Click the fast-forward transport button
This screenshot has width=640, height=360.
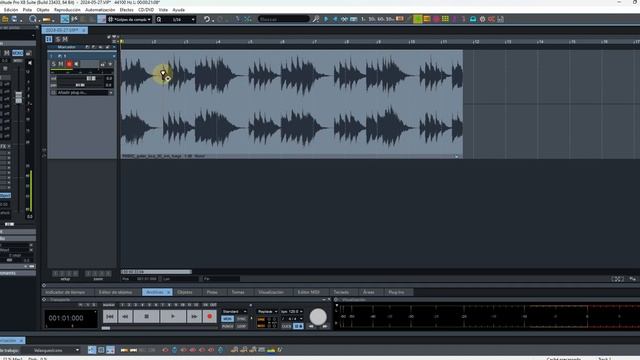[x=194, y=316]
